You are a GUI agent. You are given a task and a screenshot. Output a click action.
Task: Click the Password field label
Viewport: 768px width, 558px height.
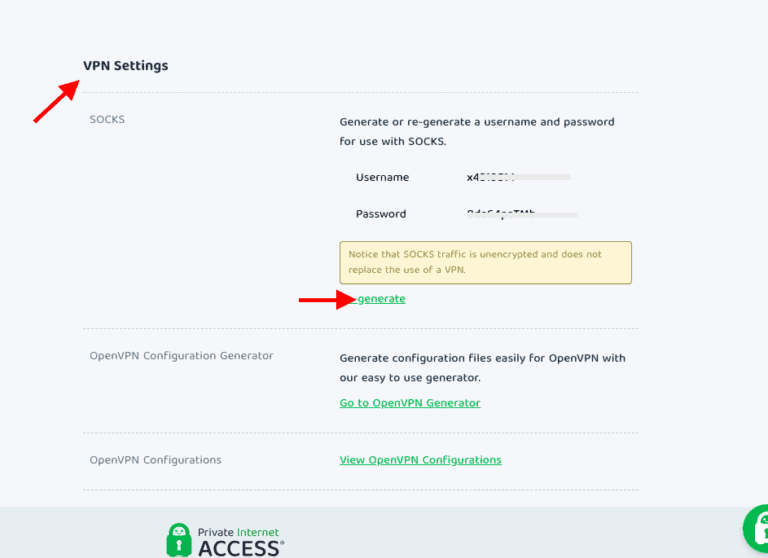(381, 214)
